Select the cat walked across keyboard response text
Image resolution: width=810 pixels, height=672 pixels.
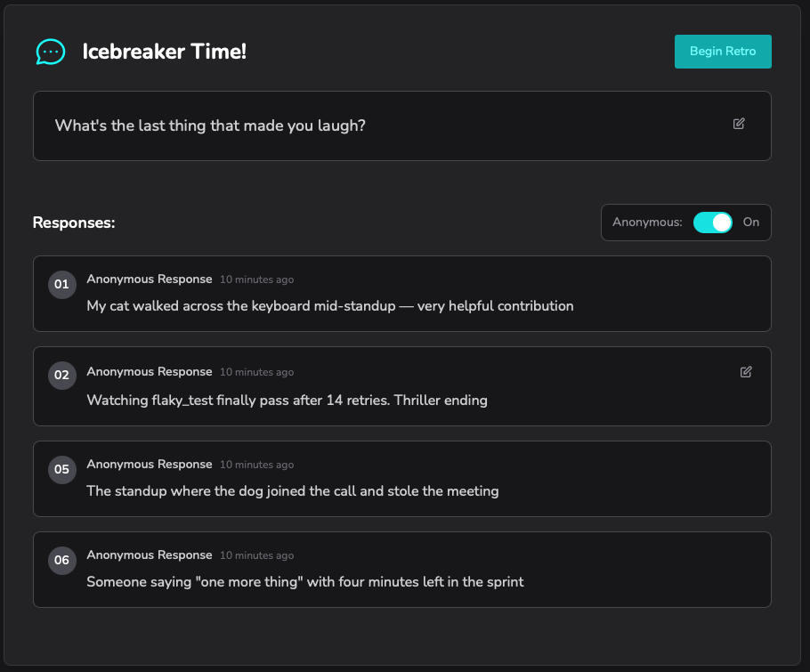tap(330, 306)
